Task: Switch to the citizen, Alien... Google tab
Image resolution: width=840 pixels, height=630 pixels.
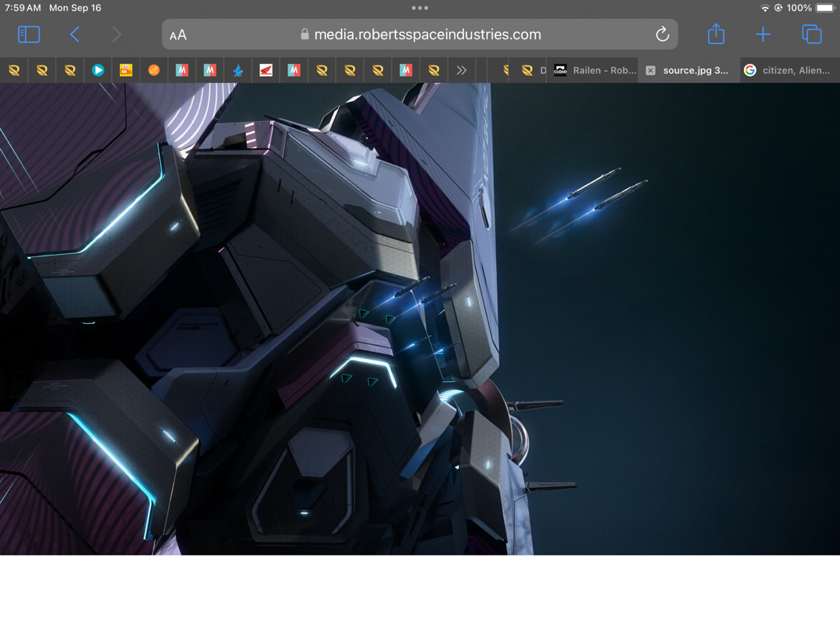Action: click(x=789, y=70)
